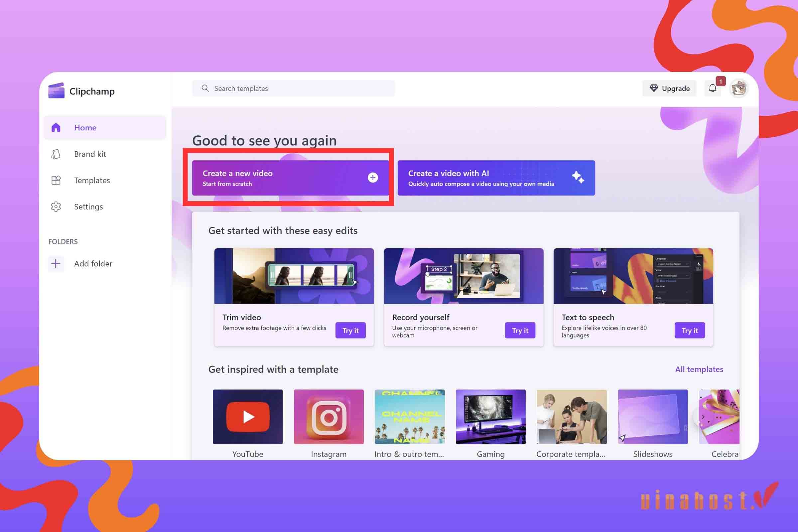Open the Text to speech preview image
798x532 pixels.
[633, 276]
